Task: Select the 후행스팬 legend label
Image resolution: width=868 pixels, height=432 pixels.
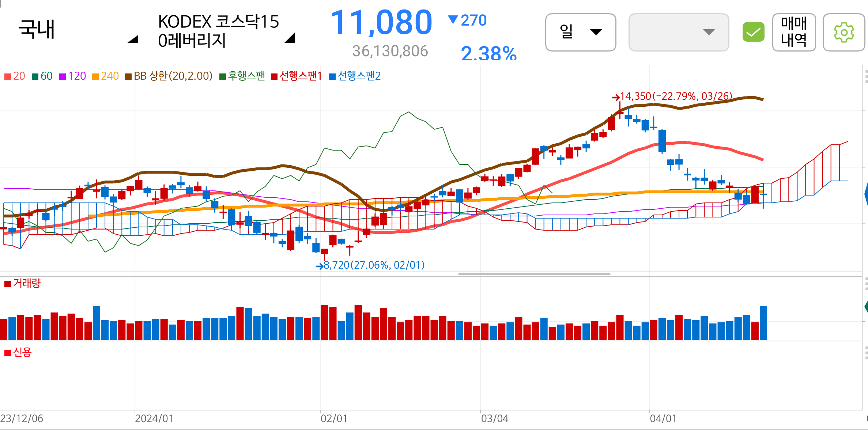Action: coord(246,76)
